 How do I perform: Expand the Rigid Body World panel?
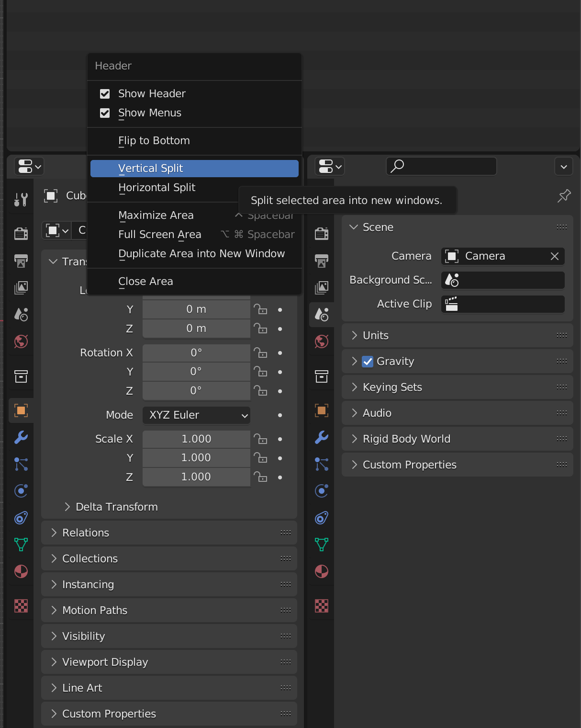(458, 439)
